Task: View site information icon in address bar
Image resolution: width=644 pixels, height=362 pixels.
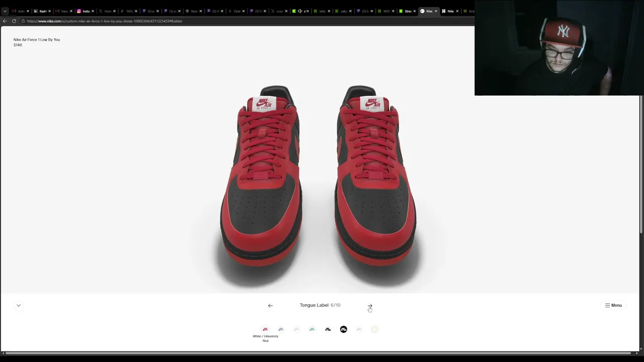Action: (x=23, y=21)
